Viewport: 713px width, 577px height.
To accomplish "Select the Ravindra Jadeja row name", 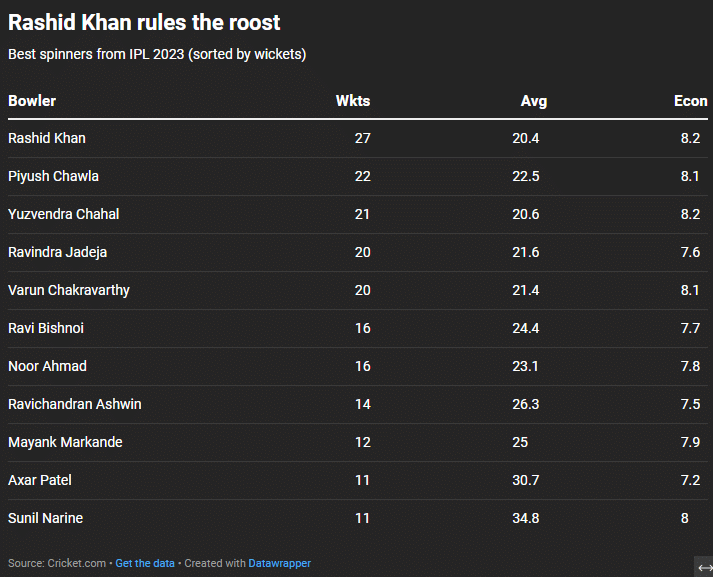I will 57,252.
